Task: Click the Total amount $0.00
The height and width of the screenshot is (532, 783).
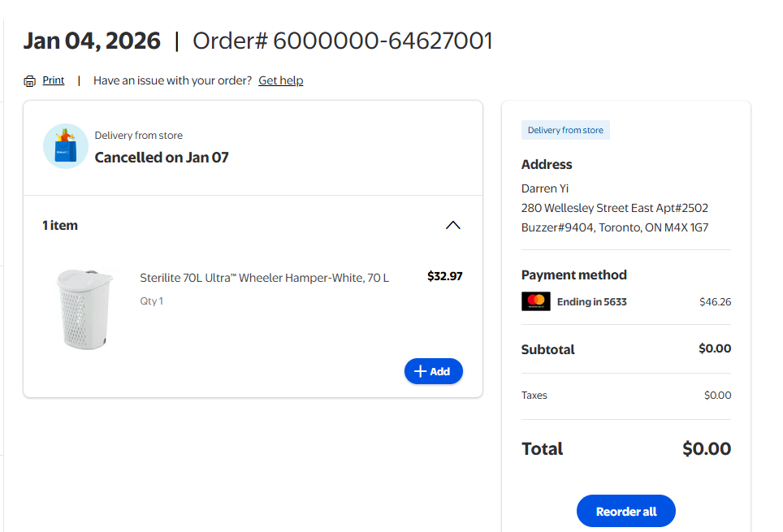Action: click(x=706, y=448)
